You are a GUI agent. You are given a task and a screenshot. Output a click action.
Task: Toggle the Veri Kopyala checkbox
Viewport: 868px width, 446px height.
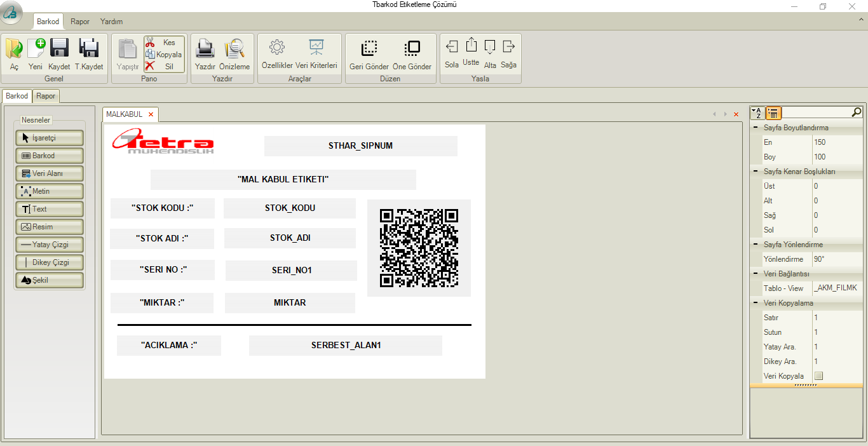(x=818, y=376)
